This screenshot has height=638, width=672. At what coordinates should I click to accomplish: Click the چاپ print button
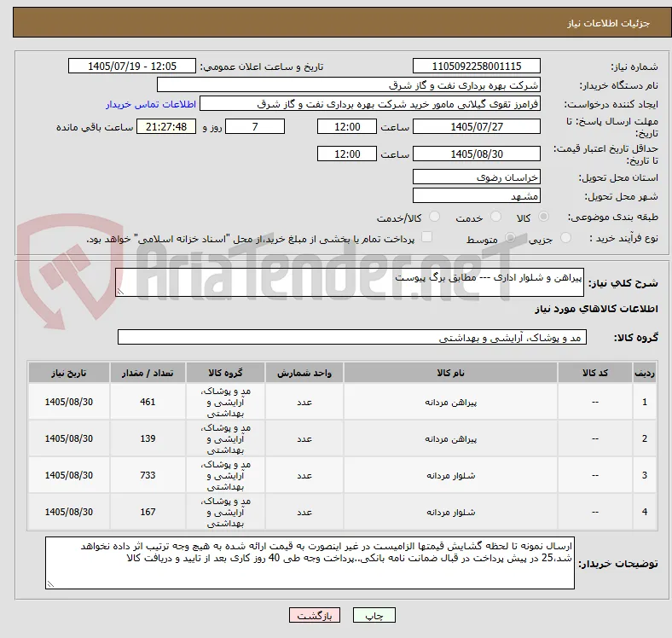point(374,615)
